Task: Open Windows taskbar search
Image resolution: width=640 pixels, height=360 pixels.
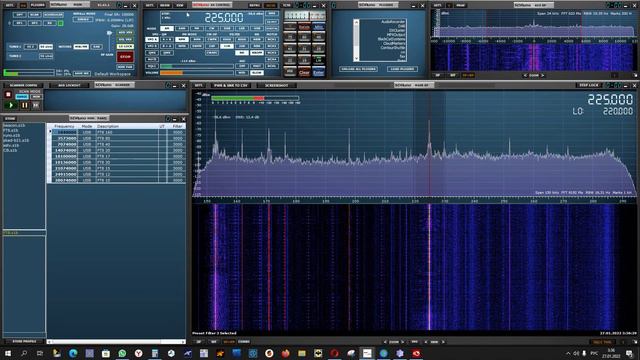Action: click(x=24, y=353)
